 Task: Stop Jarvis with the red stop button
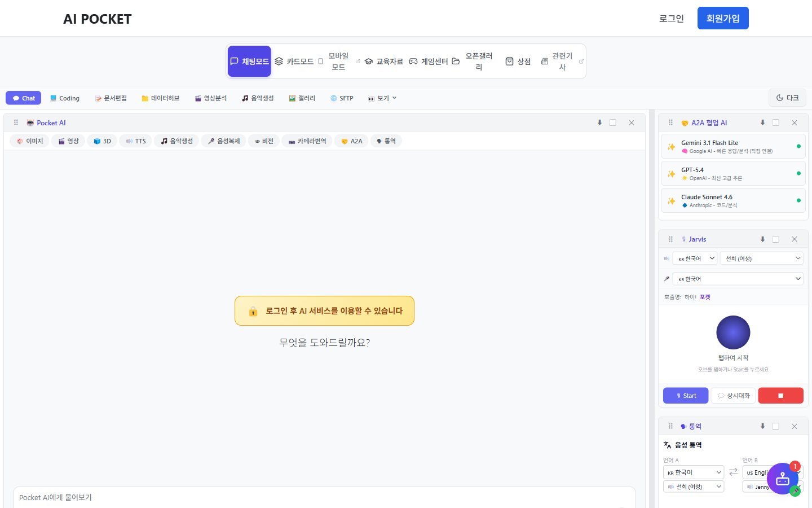(x=780, y=396)
